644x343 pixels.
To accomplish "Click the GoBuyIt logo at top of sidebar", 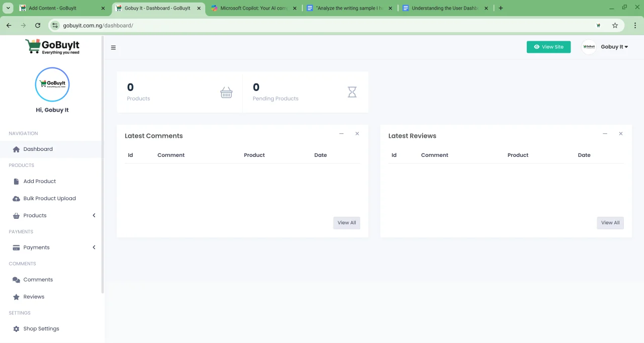I will pyautogui.click(x=52, y=46).
